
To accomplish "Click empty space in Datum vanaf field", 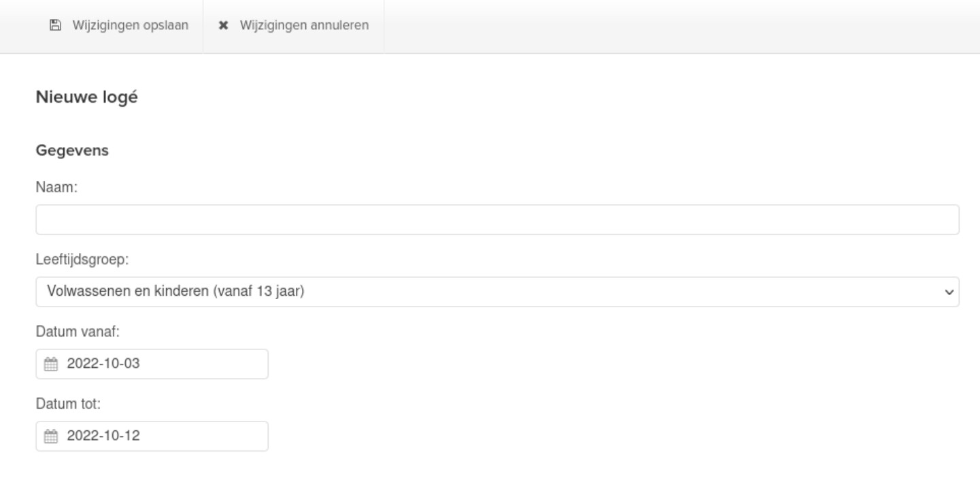I will coord(211,364).
